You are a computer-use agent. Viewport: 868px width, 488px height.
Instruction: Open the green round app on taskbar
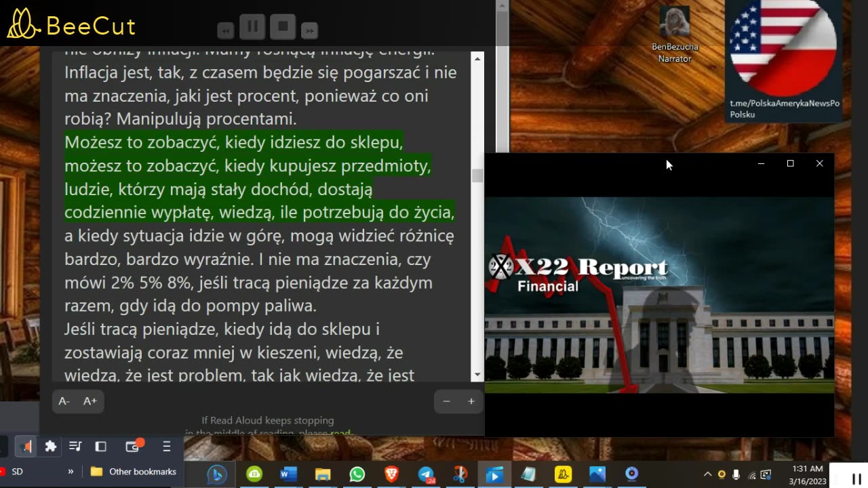(x=254, y=474)
